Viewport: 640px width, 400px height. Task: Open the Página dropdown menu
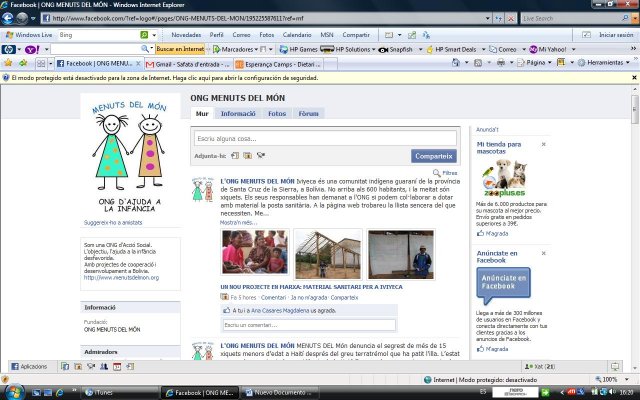(538, 62)
